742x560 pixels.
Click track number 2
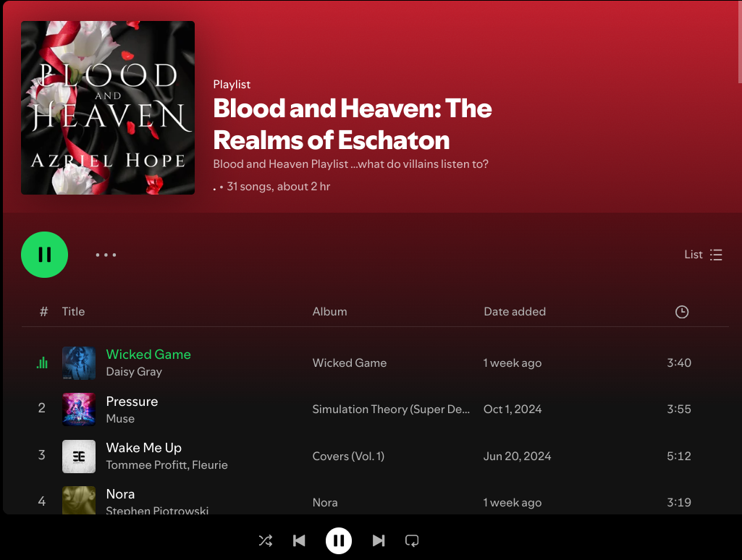pos(42,408)
